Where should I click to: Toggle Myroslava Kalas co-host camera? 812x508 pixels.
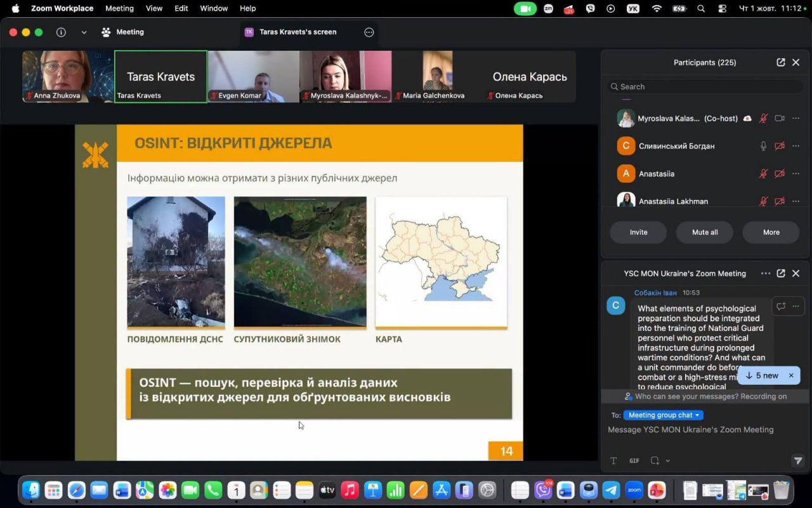[x=780, y=118]
